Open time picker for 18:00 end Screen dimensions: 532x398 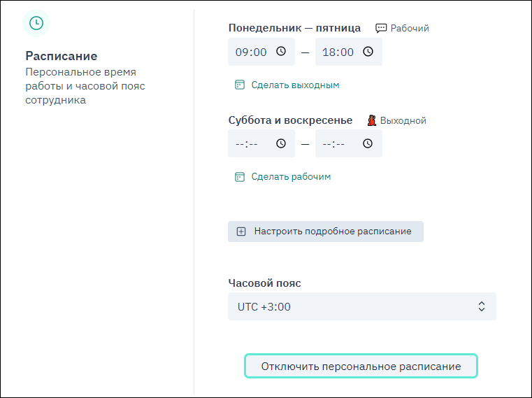coord(368,51)
